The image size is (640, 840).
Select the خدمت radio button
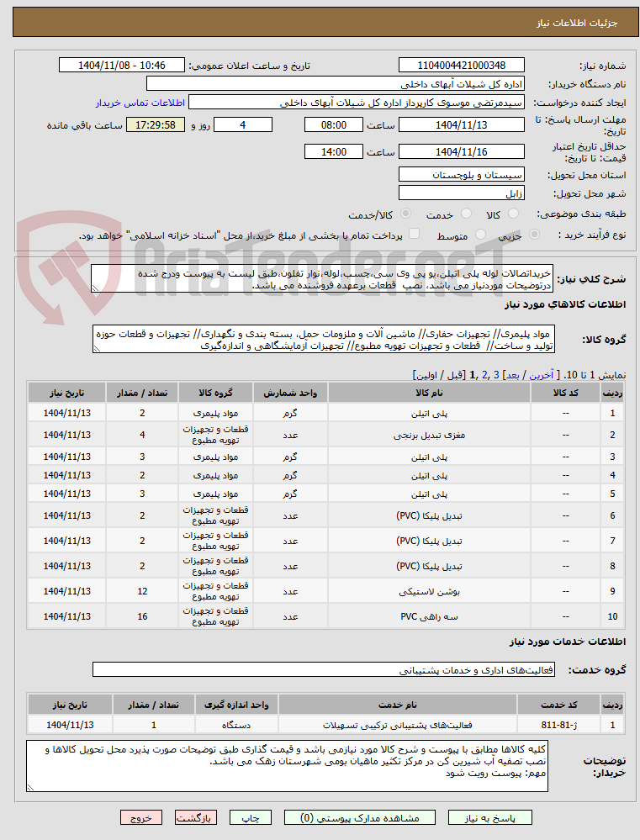pos(466,214)
